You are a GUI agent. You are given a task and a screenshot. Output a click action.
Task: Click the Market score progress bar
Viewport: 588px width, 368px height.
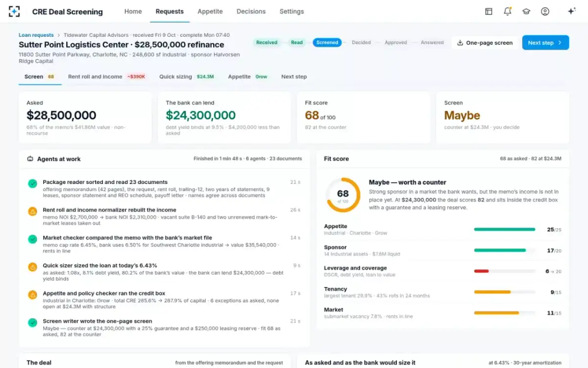coord(505,313)
